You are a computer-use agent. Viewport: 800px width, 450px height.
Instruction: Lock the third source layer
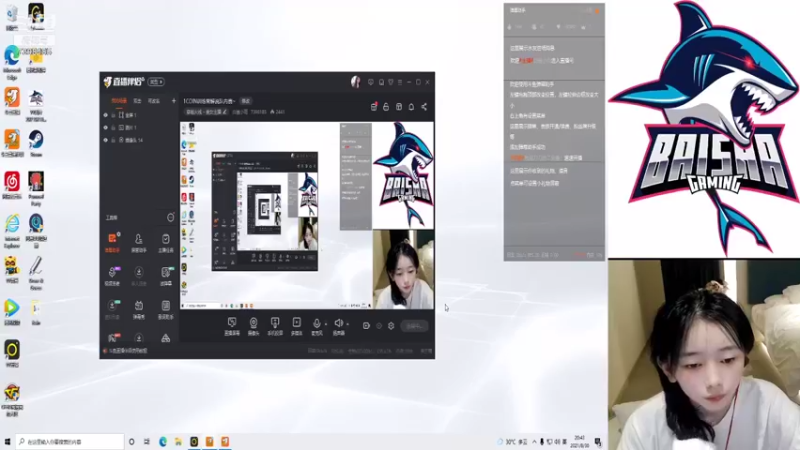(x=113, y=140)
